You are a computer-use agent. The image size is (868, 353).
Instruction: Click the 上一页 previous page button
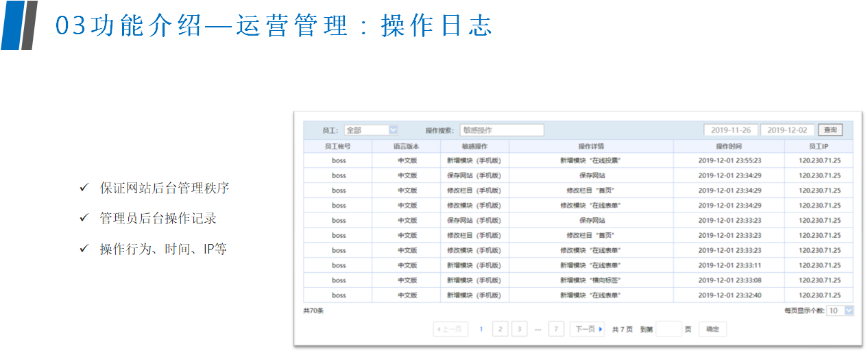[x=450, y=329]
